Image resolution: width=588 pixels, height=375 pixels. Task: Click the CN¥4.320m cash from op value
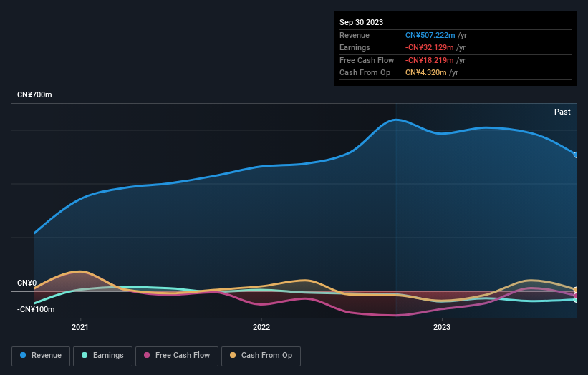425,73
